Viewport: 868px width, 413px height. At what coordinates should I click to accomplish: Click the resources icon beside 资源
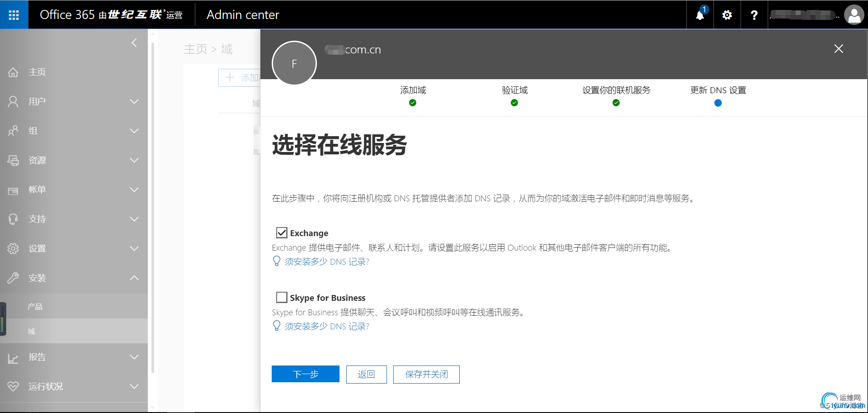[x=13, y=161]
